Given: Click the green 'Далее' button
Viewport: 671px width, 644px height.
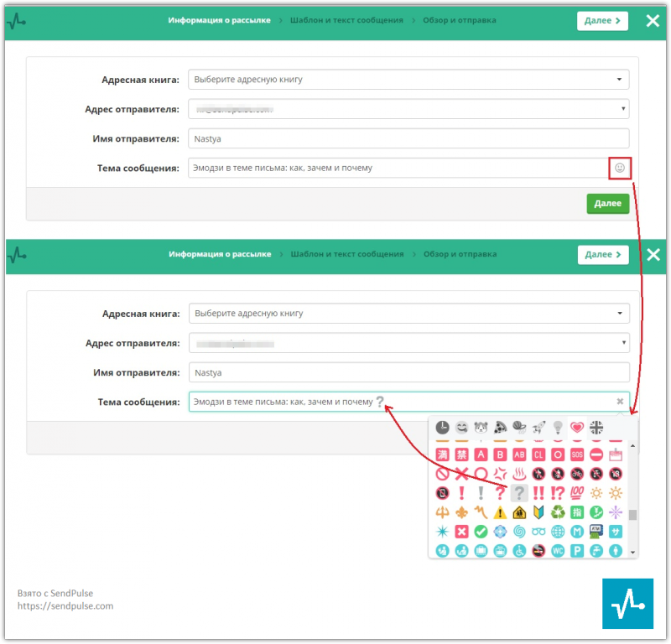Looking at the screenshot, I should pyautogui.click(x=607, y=203).
